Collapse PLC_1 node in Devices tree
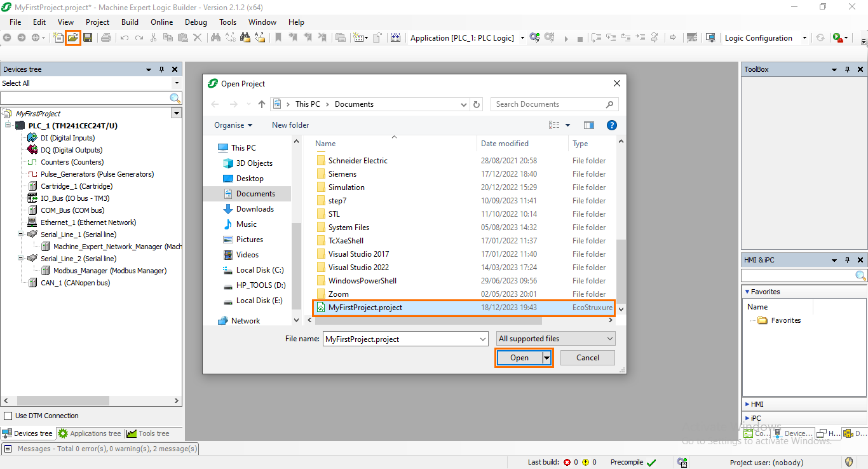868x469 pixels. click(8, 126)
